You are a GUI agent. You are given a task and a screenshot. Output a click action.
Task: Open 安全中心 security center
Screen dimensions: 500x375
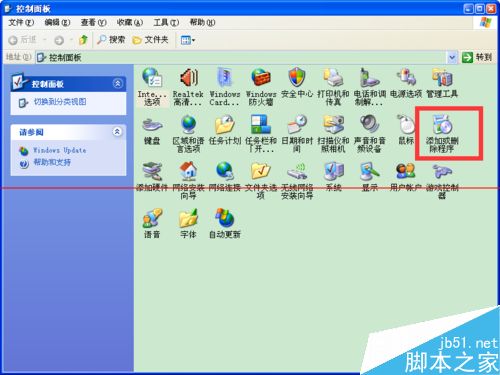[x=297, y=83]
